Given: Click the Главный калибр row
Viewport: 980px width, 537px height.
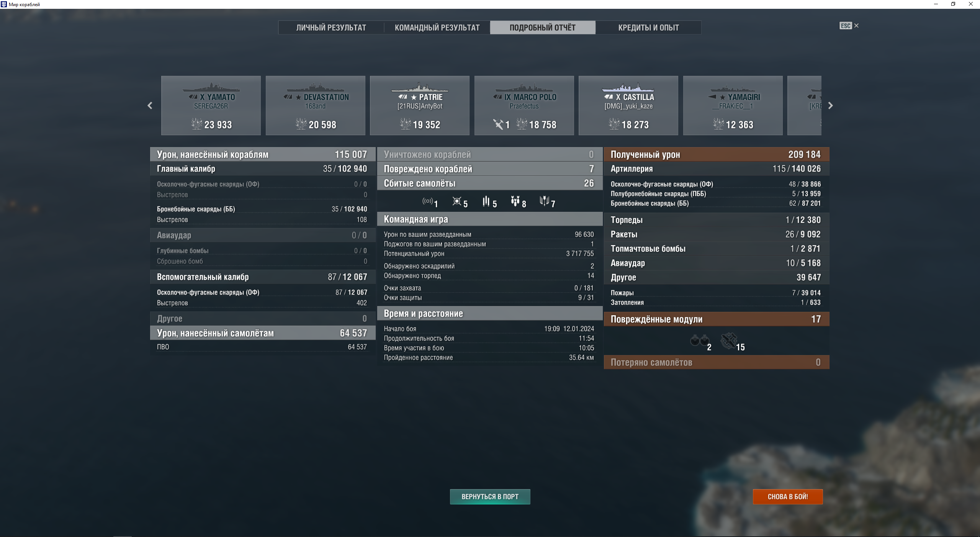Looking at the screenshot, I should (x=262, y=169).
